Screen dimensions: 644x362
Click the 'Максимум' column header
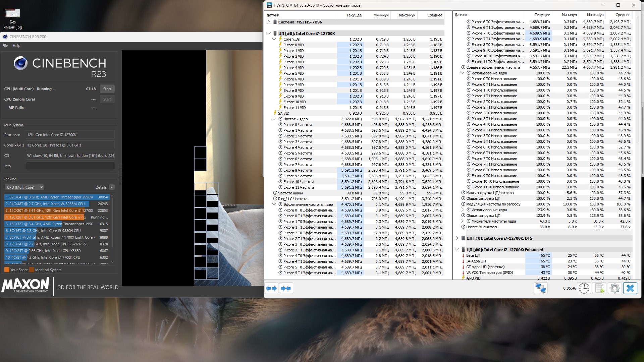point(407,15)
